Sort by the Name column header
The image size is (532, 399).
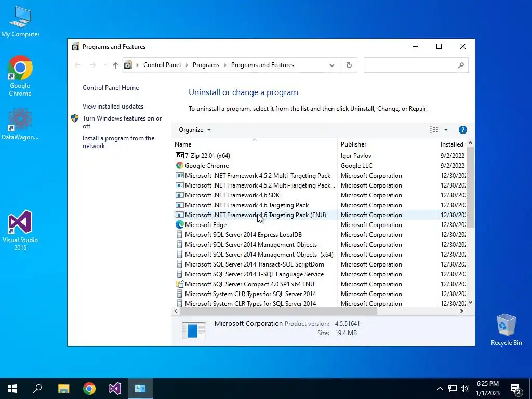click(x=255, y=144)
